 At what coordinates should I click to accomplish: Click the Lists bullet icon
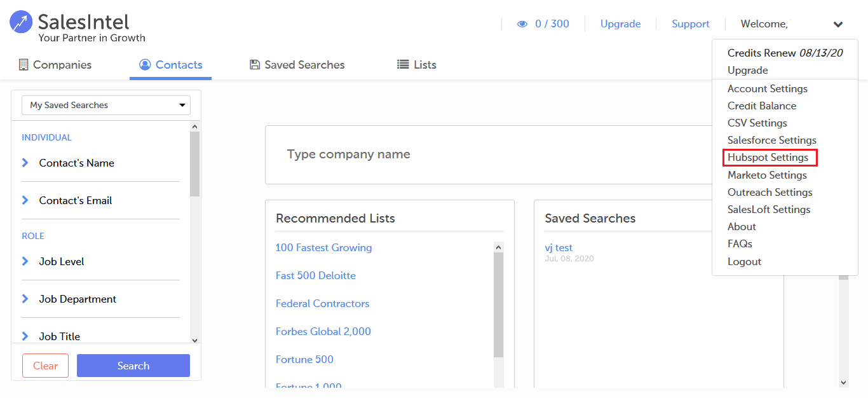(x=403, y=65)
